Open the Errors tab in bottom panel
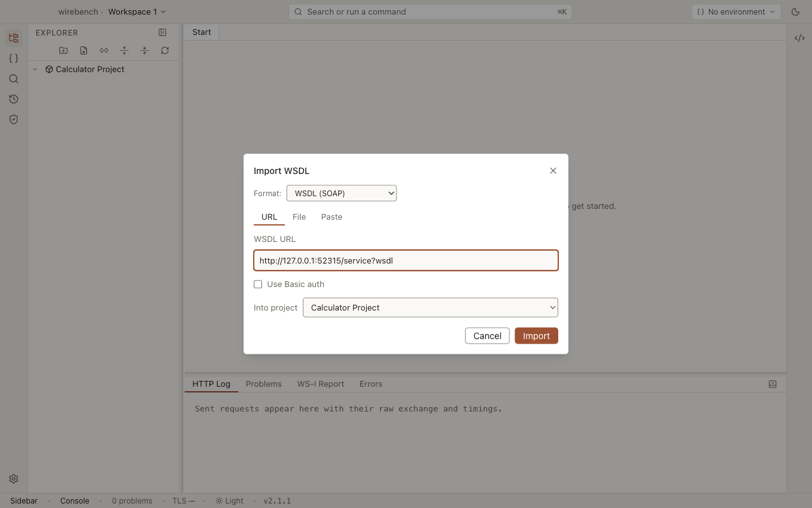 click(371, 384)
